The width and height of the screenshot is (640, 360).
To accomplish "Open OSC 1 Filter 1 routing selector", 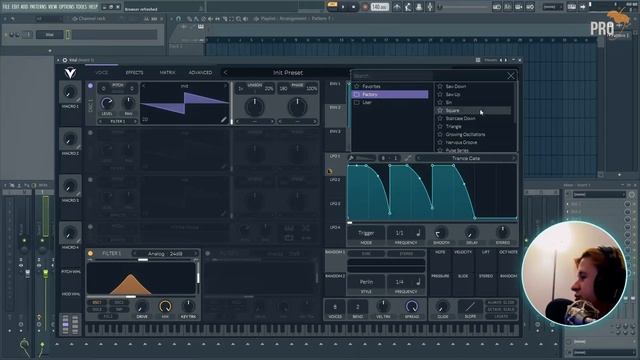I will [118, 121].
